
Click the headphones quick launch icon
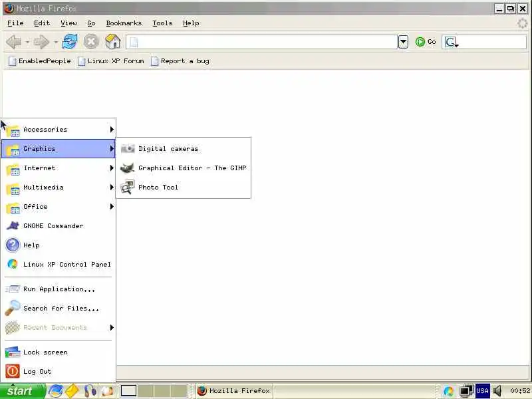point(90,391)
